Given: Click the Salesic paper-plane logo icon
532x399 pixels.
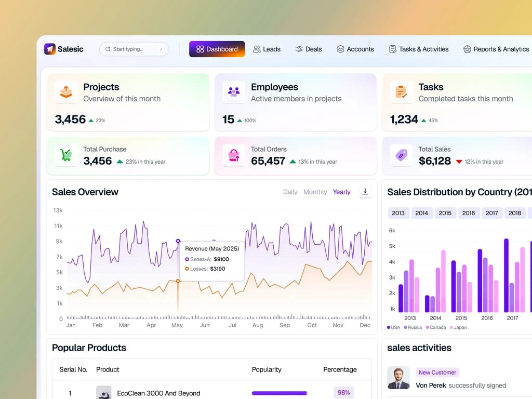Looking at the screenshot, I should 50,49.
